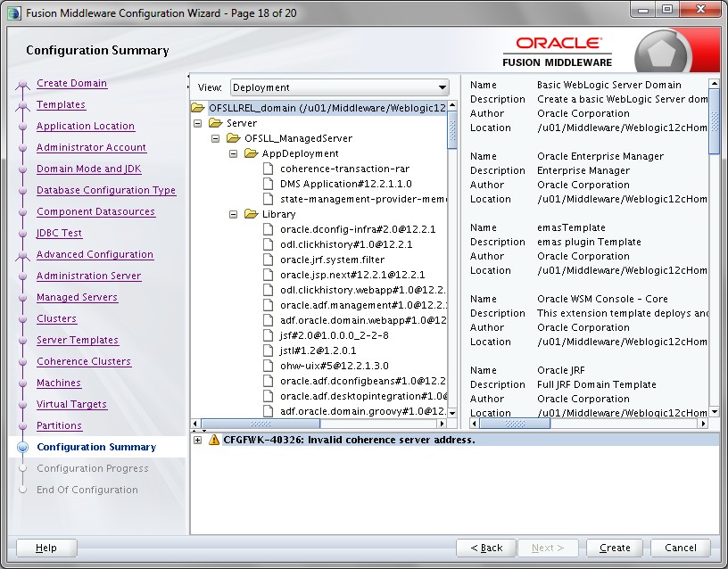Collapse the OFSLL_ManagedServer node

215,138
